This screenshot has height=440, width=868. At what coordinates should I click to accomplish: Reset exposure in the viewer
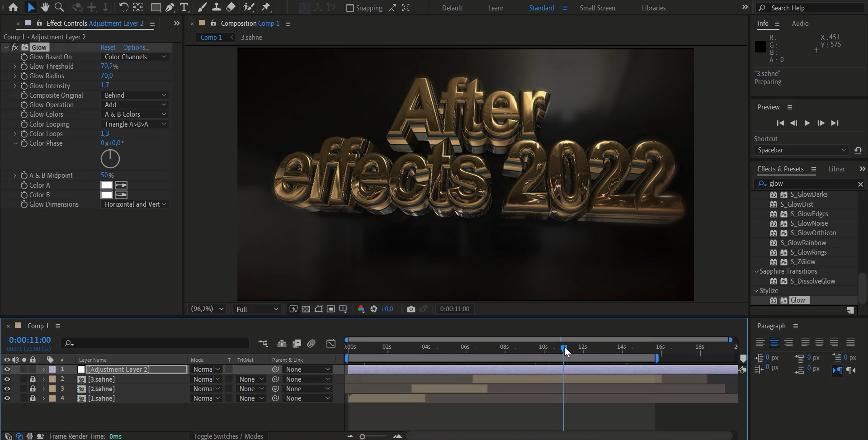click(374, 309)
